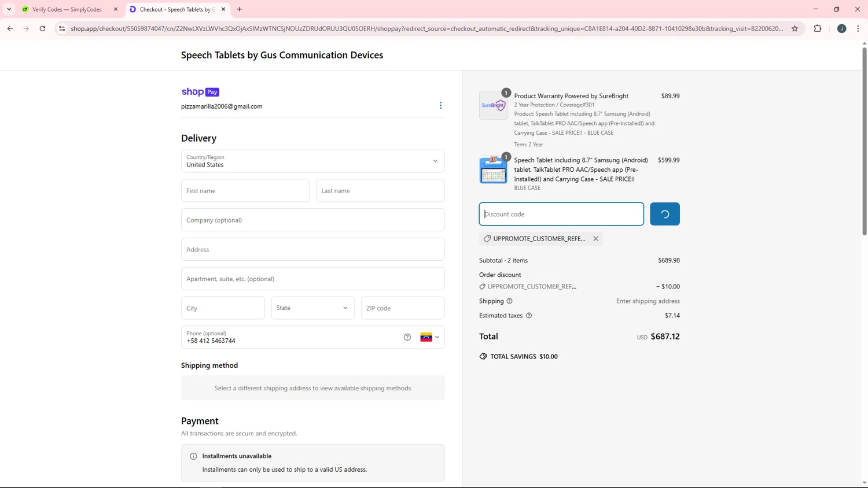Click the Estimated taxes help icon
868x488 pixels.
tap(528, 316)
